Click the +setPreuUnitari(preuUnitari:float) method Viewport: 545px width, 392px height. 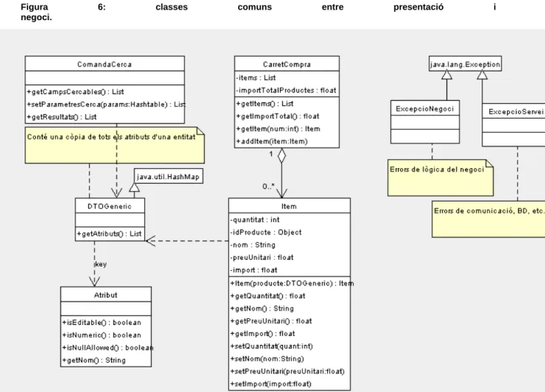pyautogui.click(x=287, y=371)
